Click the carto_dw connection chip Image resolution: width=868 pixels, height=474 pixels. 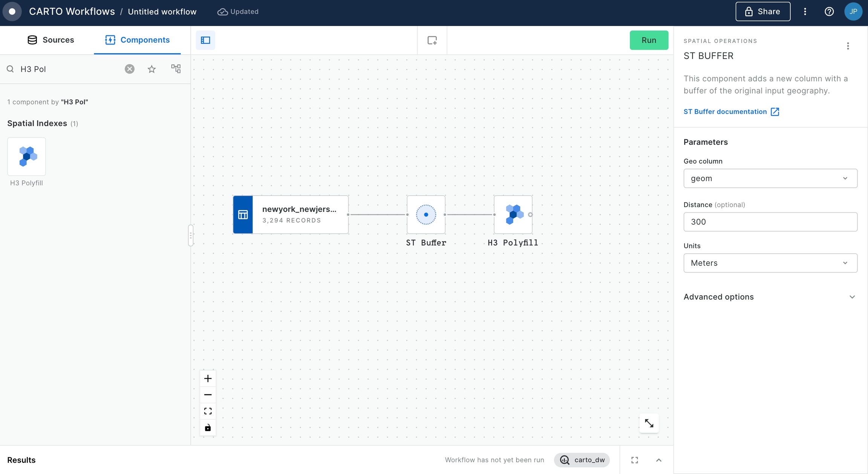point(582,460)
